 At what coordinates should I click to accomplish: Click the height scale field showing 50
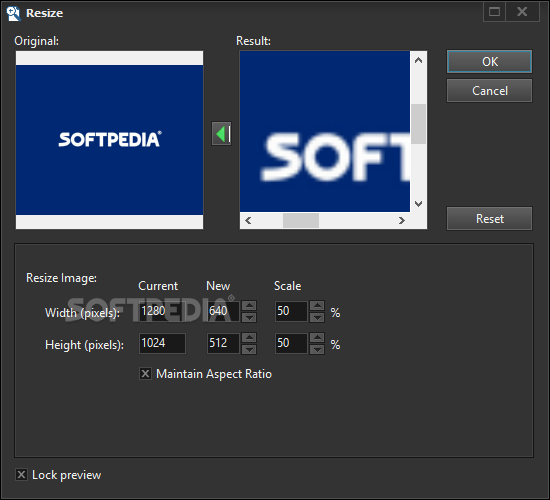(291, 343)
